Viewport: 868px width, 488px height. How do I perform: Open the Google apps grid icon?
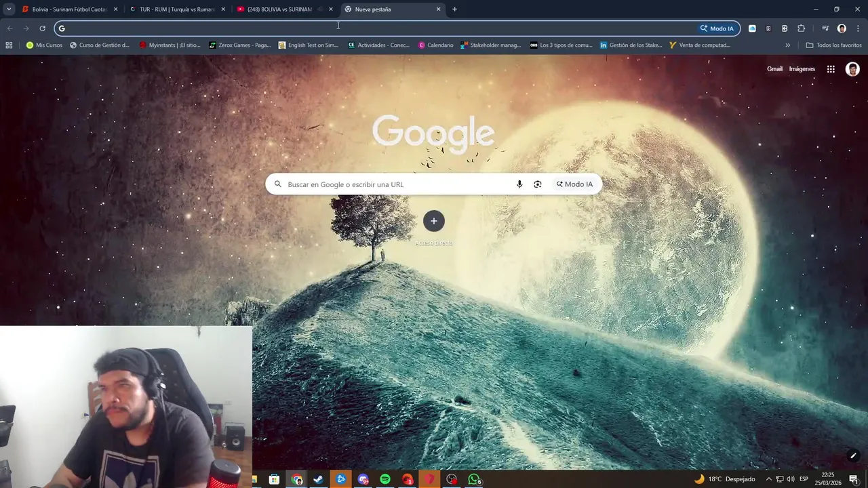[x=831, y=69]
